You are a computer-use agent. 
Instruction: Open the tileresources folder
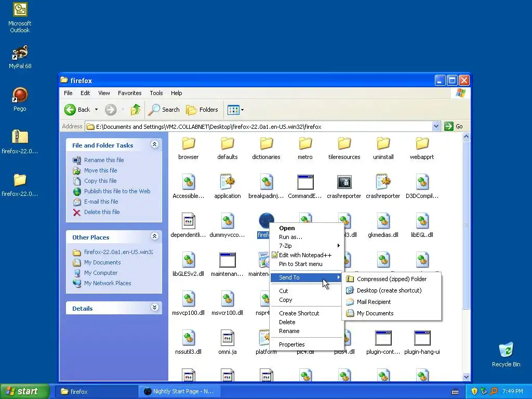344,148
